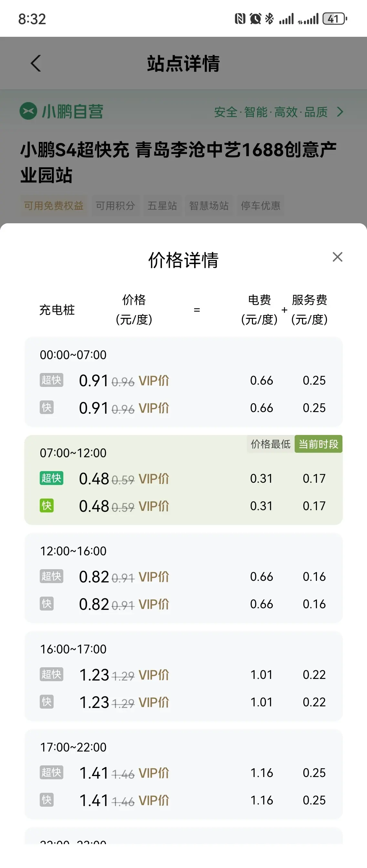Tap 超快 badge in 16:00~17:00 slot
This screenshot has width=367, height=868.
[51, 674]
